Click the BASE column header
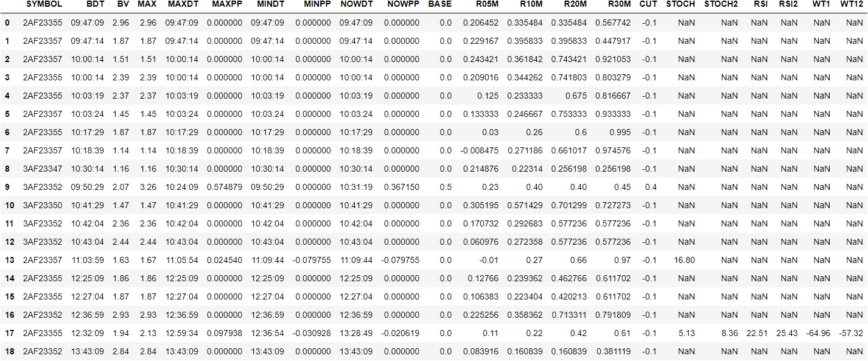Screen dimensions: 868x361 (x=440, y=4)
